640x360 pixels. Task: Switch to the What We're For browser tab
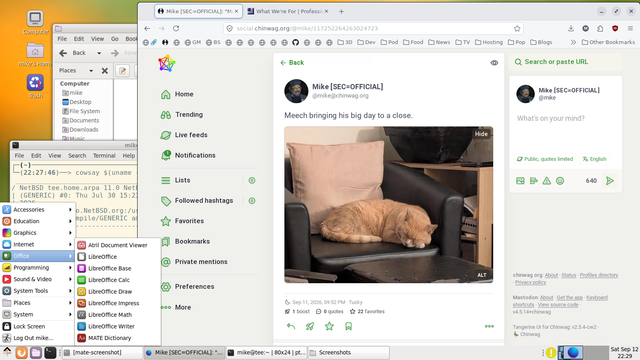288,11
